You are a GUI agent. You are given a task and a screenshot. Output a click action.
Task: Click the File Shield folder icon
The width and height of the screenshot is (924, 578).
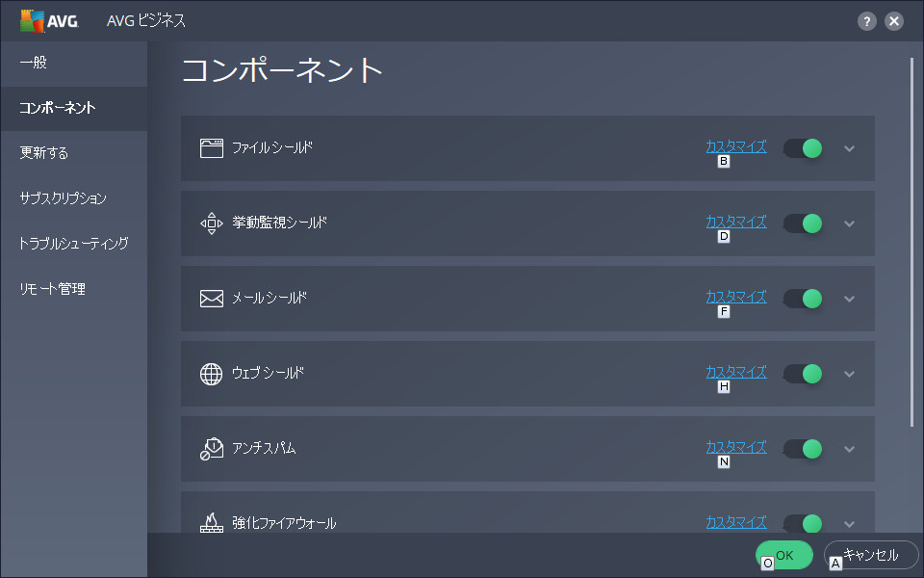pyautogui.click(x=212, y=148)
